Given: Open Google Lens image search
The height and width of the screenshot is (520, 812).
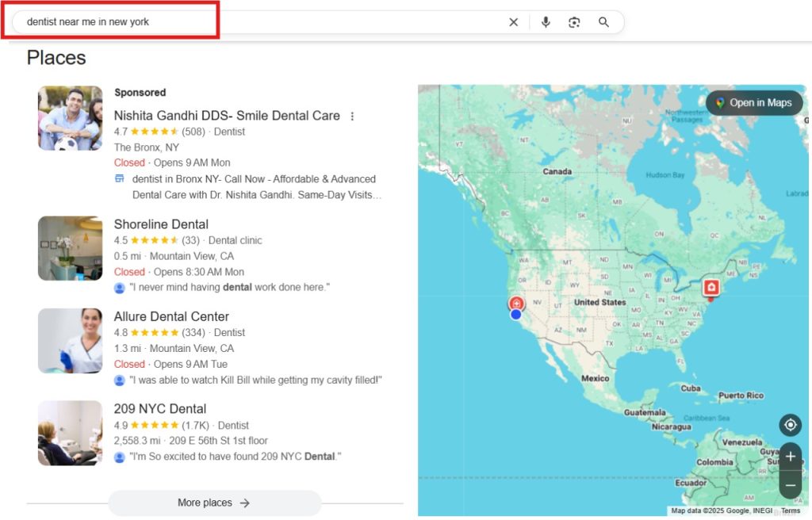Looking at the screenshot, I should tap(574, 22).
